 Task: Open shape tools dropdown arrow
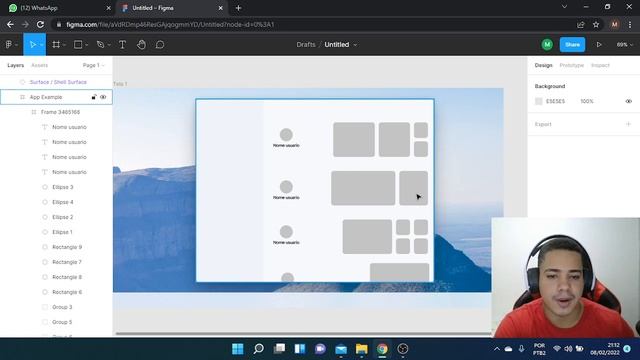87,45
